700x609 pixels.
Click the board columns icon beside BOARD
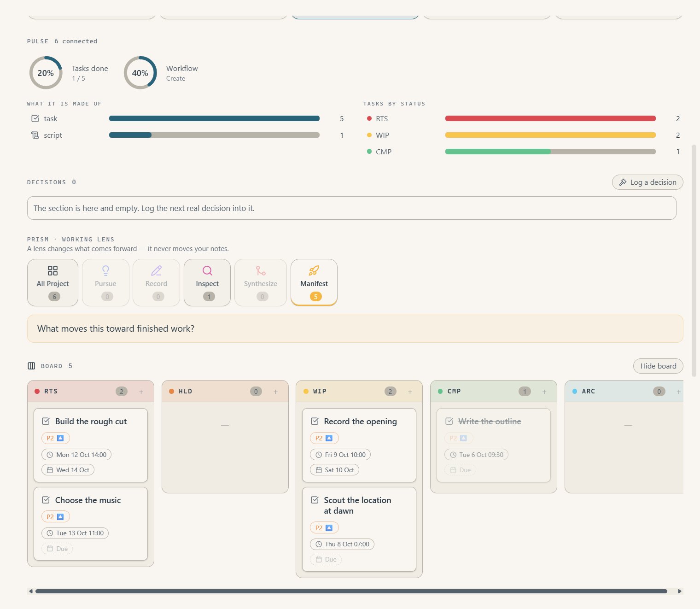coord(31,366)
